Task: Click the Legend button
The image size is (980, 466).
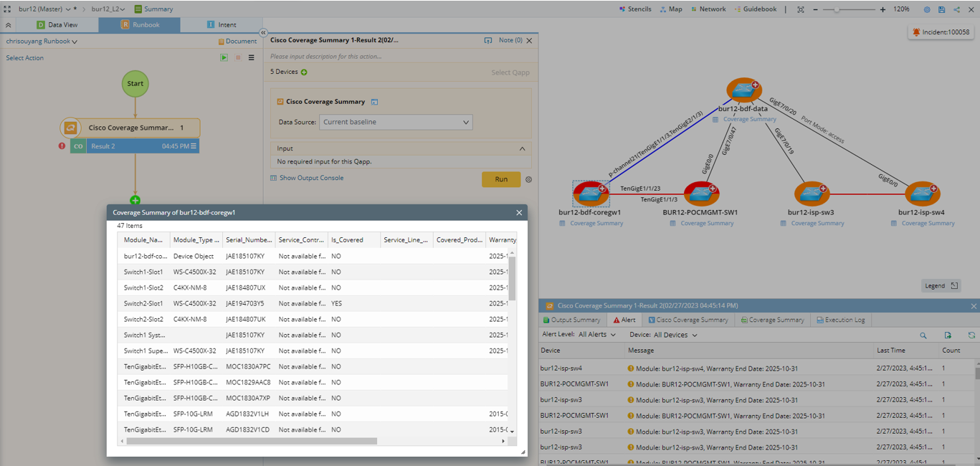Action: click(x=941, y=285)
